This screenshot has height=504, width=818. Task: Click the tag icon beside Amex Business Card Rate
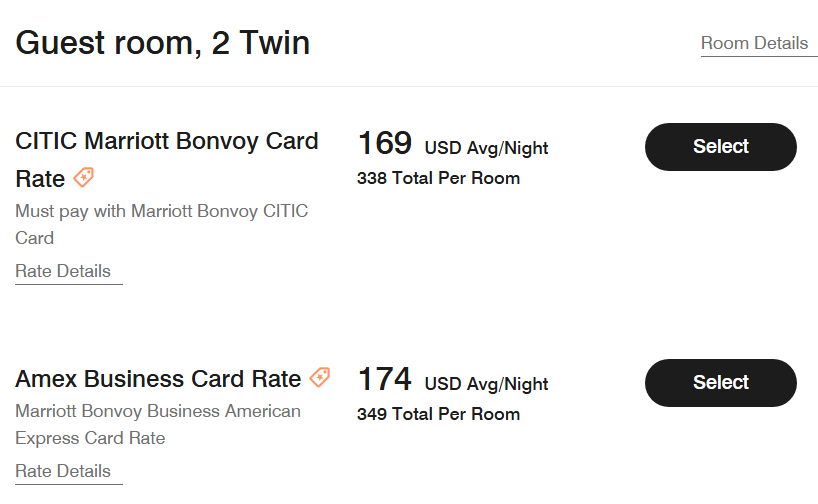319,378
